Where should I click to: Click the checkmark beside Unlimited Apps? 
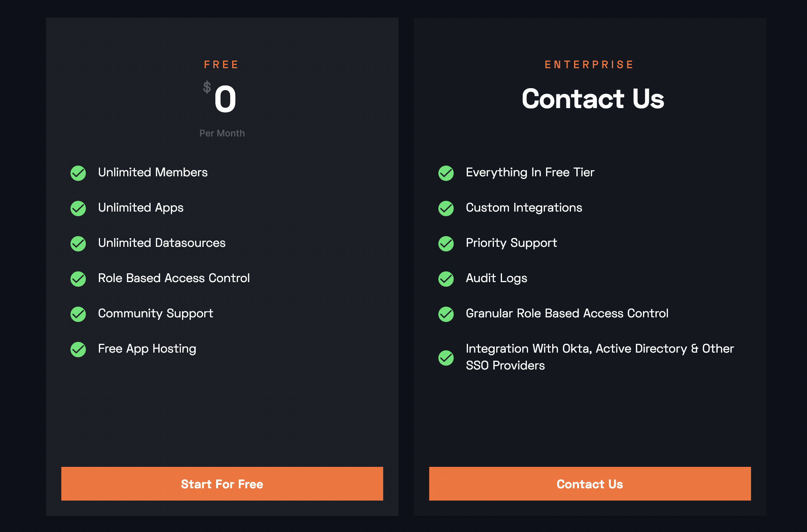[x=78, y=209]
